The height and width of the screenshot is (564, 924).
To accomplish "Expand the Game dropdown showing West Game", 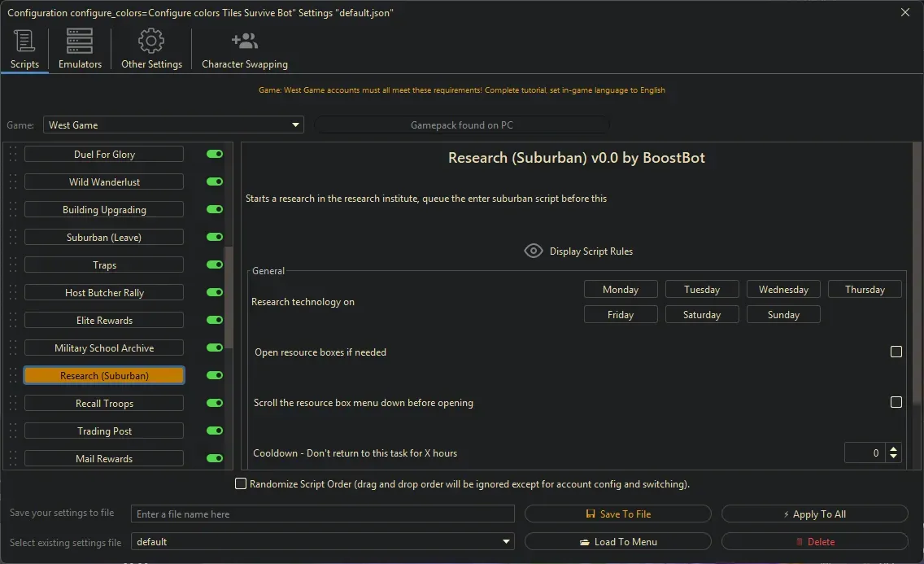I will point(295,125).
